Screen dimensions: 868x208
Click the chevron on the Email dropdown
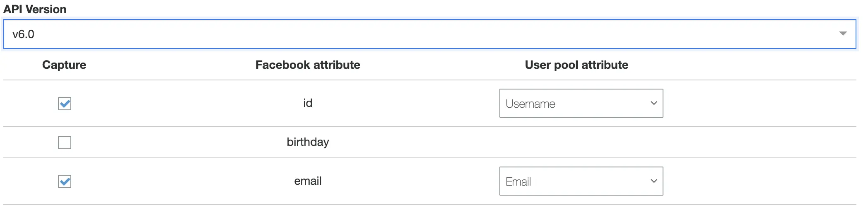653,181
